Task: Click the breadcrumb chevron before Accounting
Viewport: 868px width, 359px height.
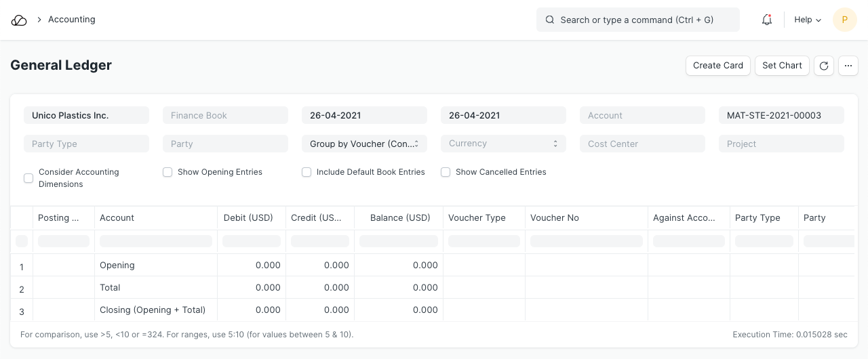Action: (39, 20)
